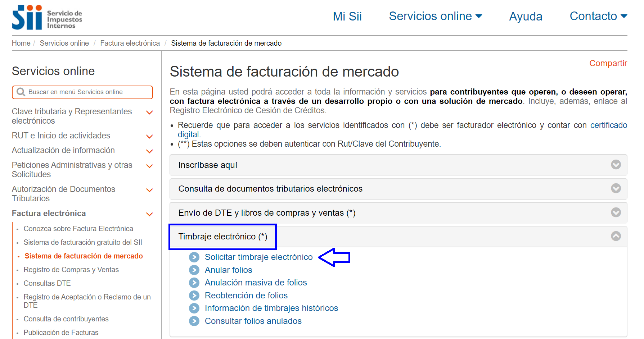The image size is (644, 339).
Task: Open the Servicios online dropdown menu
Action: coord(435,16)
